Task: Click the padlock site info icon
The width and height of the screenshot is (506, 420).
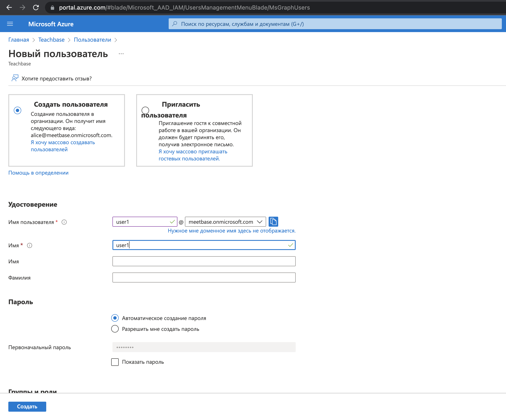Action: (52, 8)
